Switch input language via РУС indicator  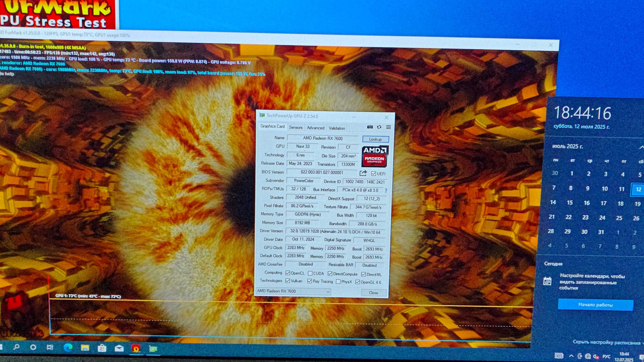tap(606, 357)
